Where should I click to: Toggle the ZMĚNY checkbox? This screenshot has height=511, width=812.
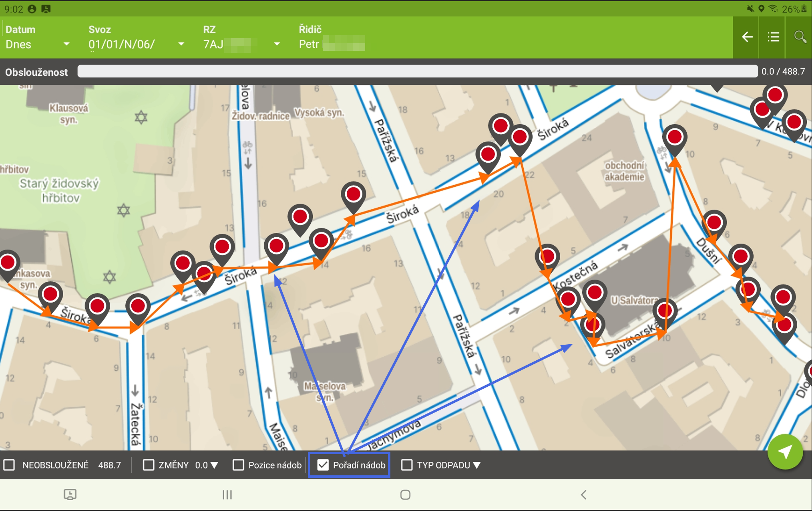click(x=149, y=465)
